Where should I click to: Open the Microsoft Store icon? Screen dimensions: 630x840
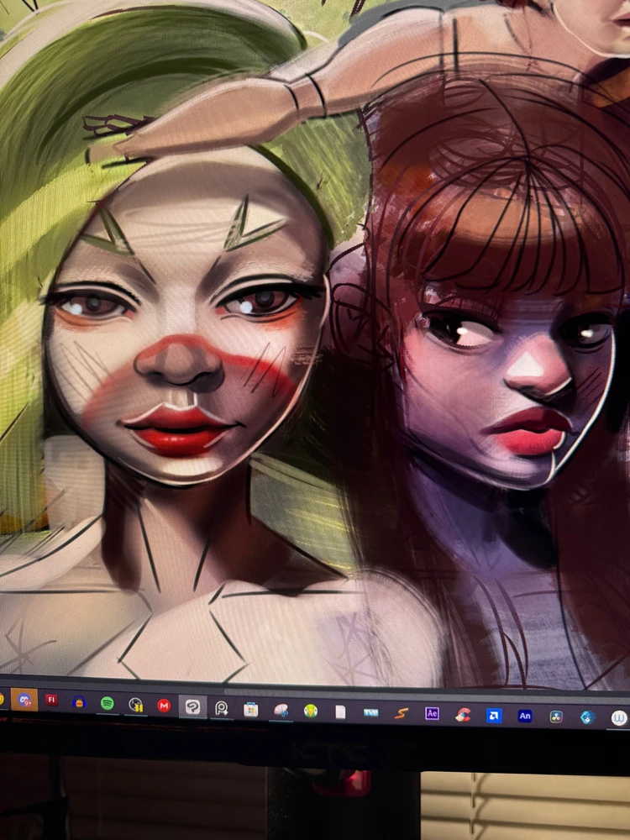pos(250,710)
